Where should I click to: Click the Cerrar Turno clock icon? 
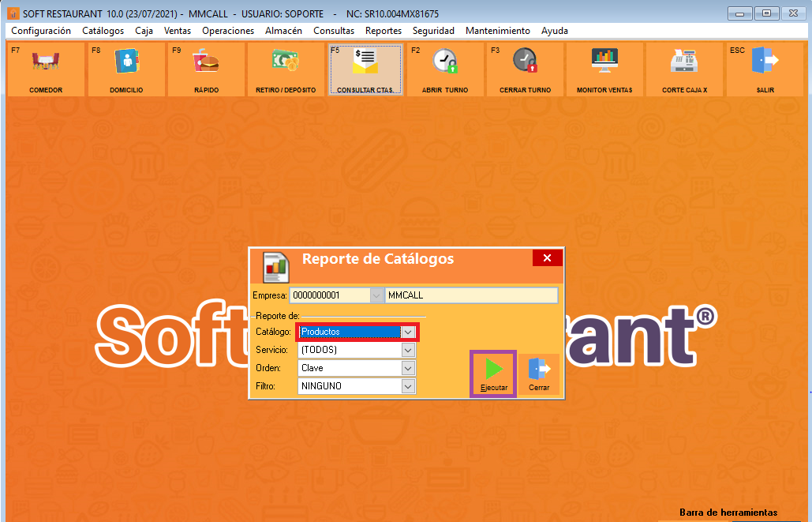click(x=525, y=63)
